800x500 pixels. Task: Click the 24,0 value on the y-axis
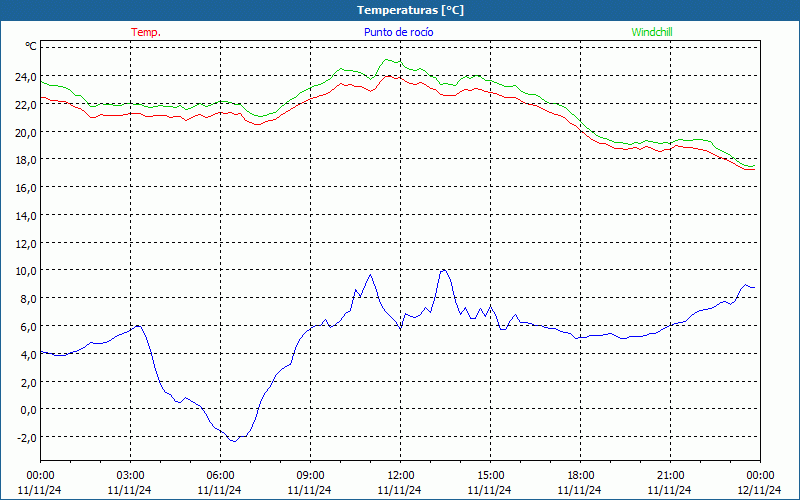pyautogui.click(x=26, y=77)
